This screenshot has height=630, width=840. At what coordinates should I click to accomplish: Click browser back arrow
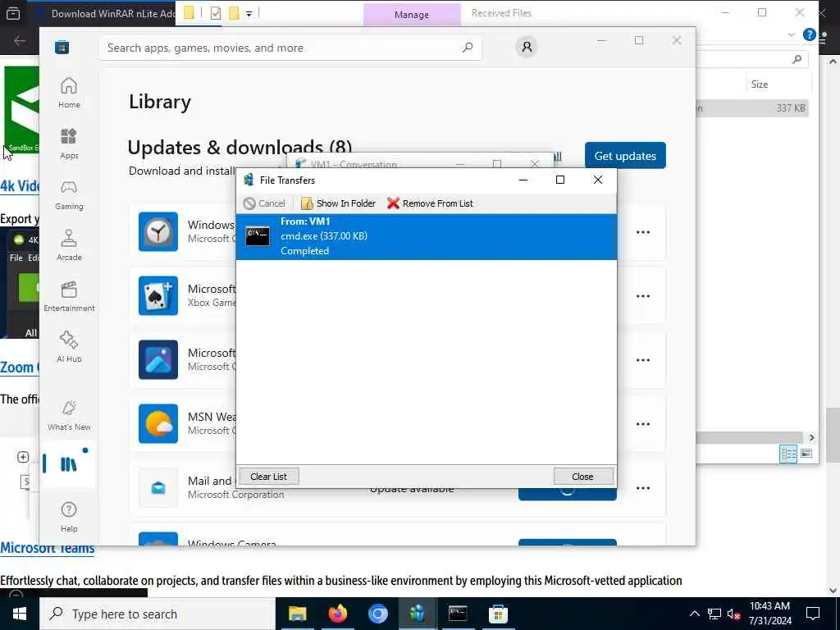20,41
